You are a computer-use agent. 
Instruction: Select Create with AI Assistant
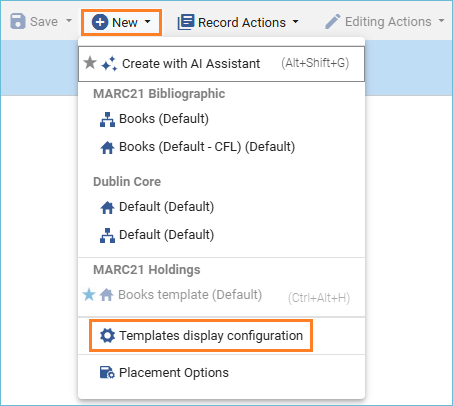point(221,64)
